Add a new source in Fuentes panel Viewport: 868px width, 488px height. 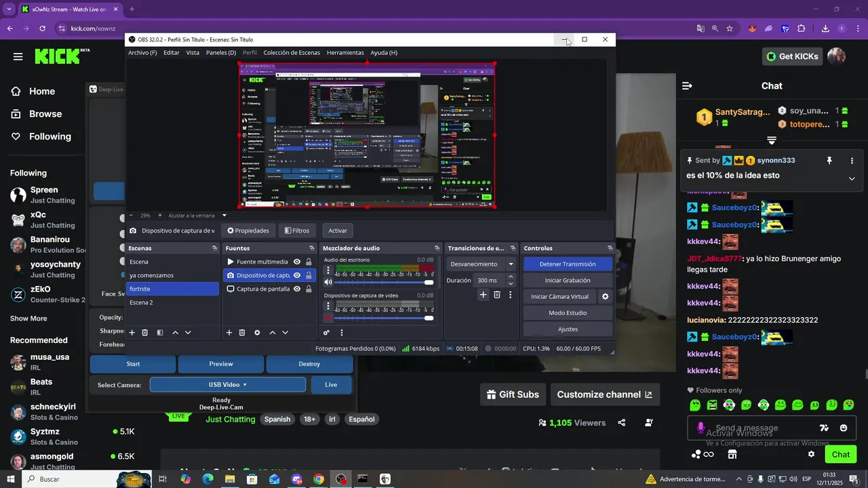click(229, 333)
